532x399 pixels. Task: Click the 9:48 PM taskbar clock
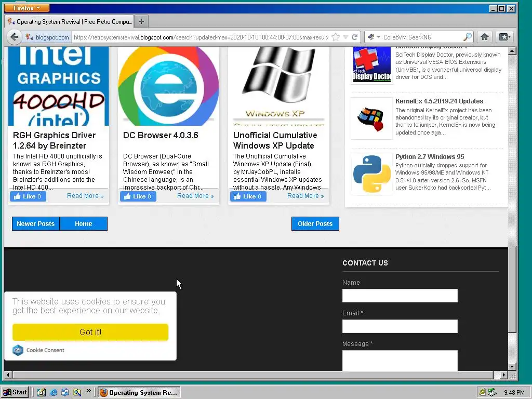tap(514, 393)
